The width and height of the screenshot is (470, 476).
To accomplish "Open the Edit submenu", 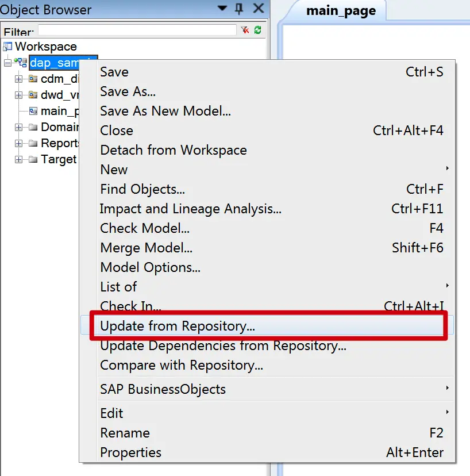I will (267, 413).
